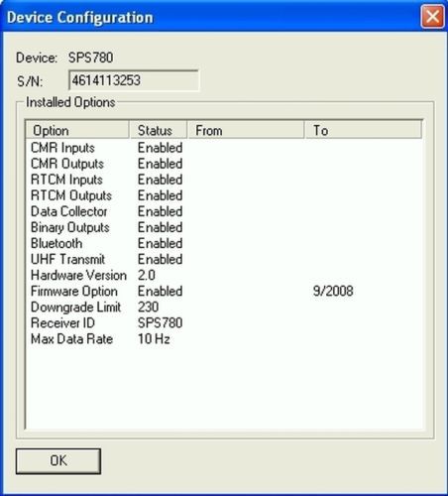Highlight the Data Collector option

point(69,211)
